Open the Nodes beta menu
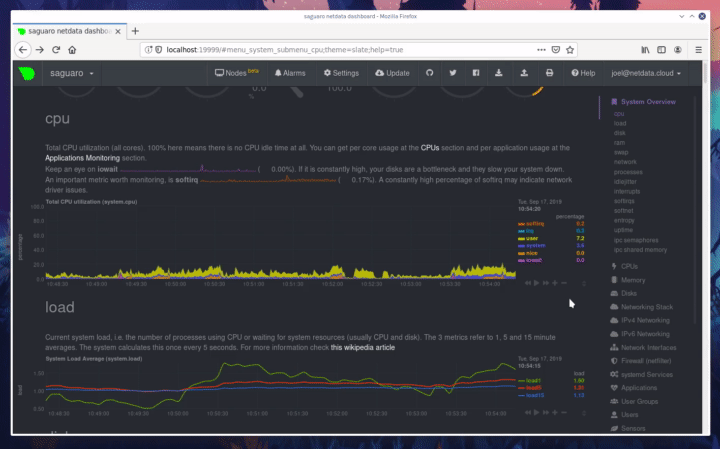The width and height of the screenshot is (720, 449). click(x=236, y=73)
